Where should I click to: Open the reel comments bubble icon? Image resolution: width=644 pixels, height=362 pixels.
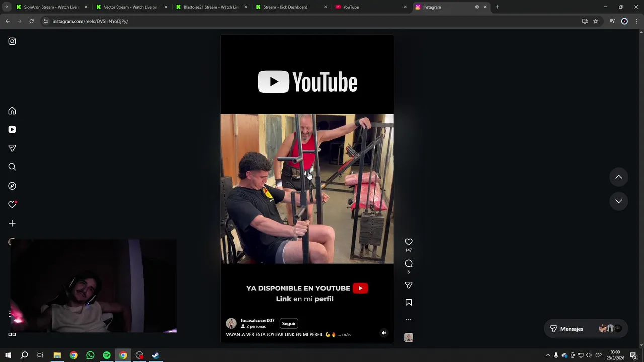pyautogui.click(x=409, y=263)
